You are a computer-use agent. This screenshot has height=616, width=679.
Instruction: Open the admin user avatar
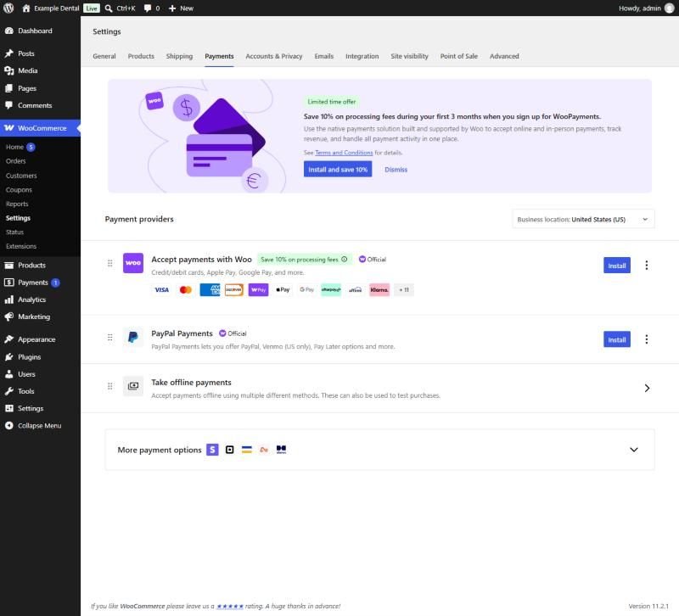tap(670, 8)
